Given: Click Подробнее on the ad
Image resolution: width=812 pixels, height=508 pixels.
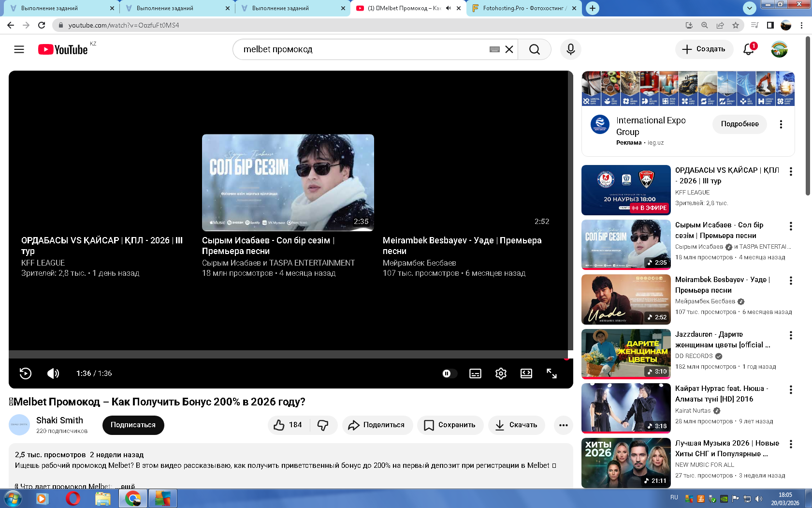Looking at the screenshot, I should coord(739,124).
